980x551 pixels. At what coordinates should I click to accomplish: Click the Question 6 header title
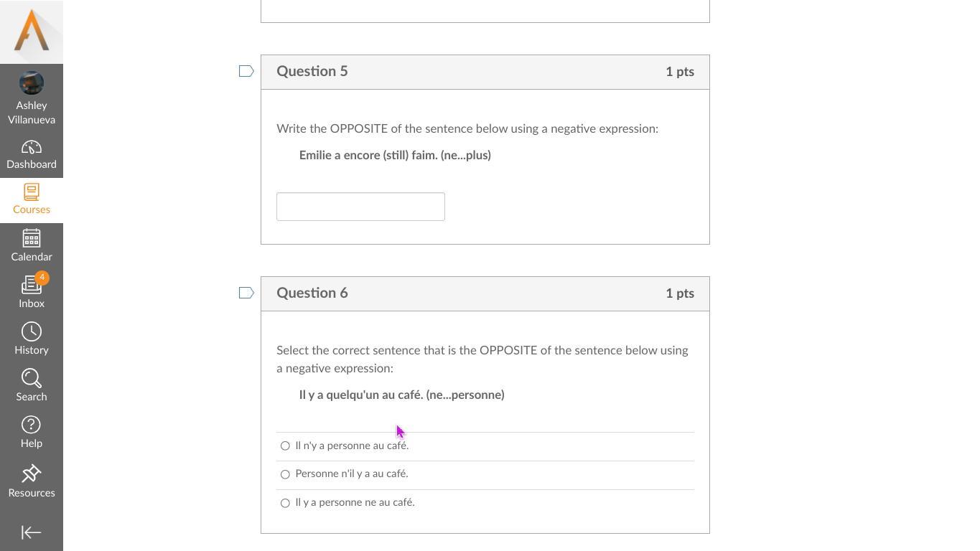pyautogui.click(x=312, y=293)
